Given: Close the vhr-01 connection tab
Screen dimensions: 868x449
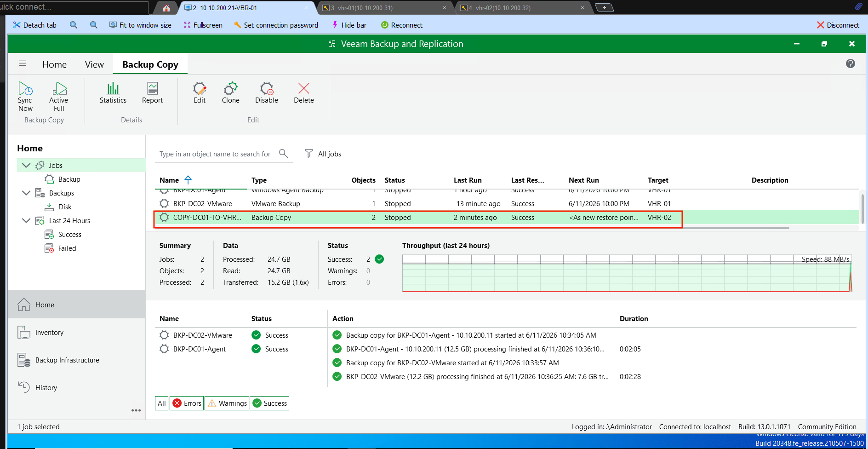Looking at the screenshot, I should coord(445,8).
